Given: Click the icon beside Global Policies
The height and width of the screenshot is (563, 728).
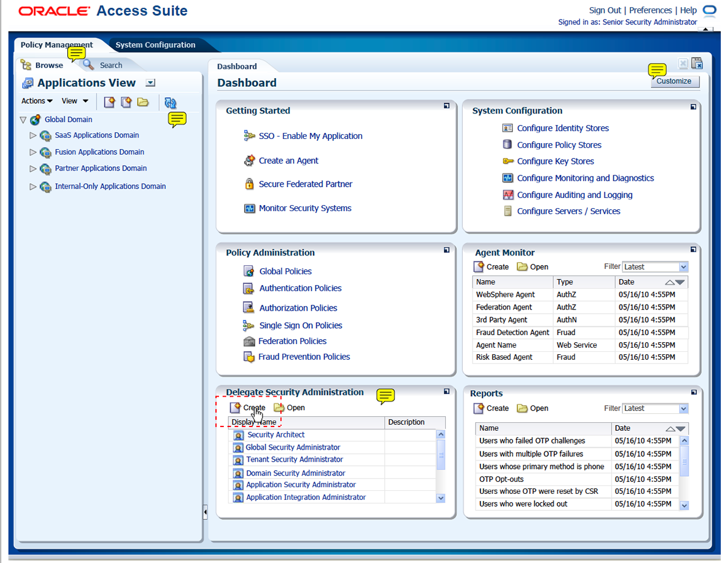Looking at the screenshot, I should point(248,271).
